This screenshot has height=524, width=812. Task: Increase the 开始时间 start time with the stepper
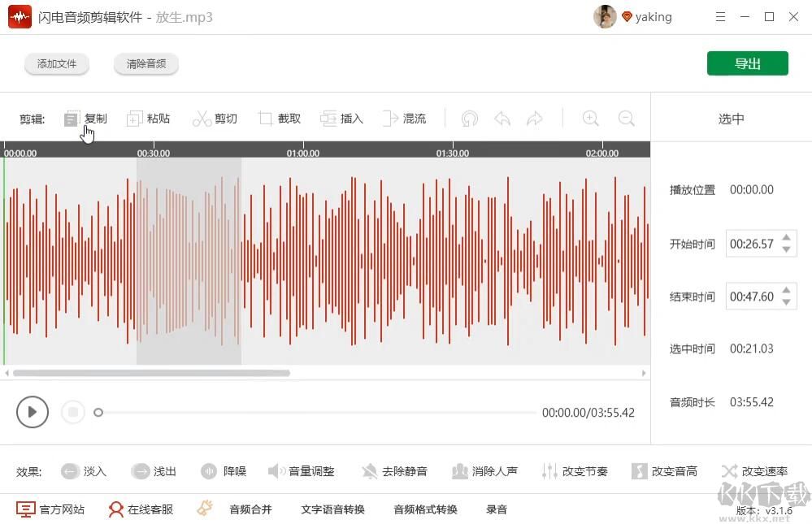click(786, 238)
